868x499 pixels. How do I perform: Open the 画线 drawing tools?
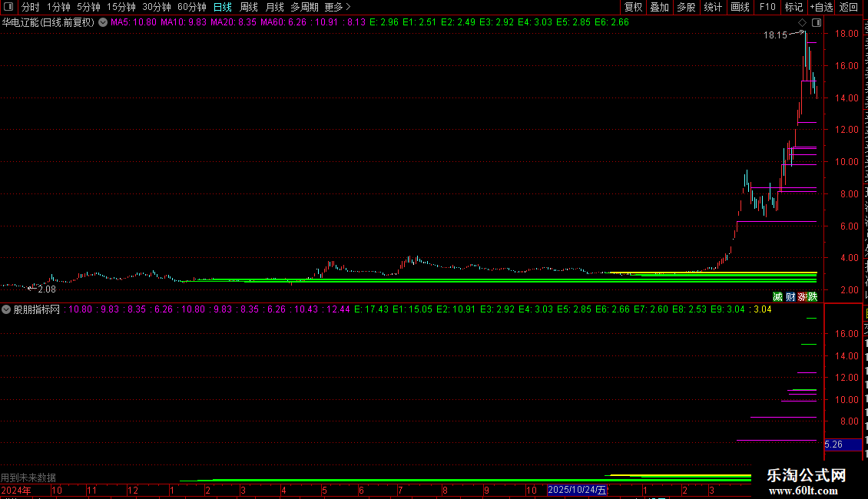click(740, 7)
